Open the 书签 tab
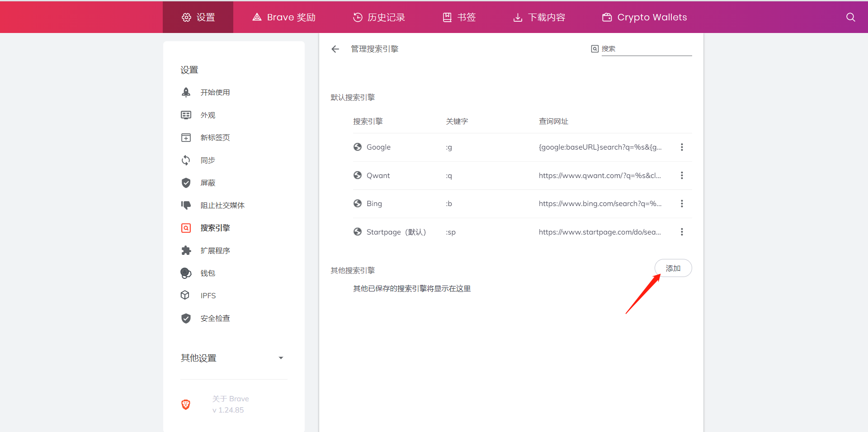This screenshot has height=432, width=868. [459, 17]
